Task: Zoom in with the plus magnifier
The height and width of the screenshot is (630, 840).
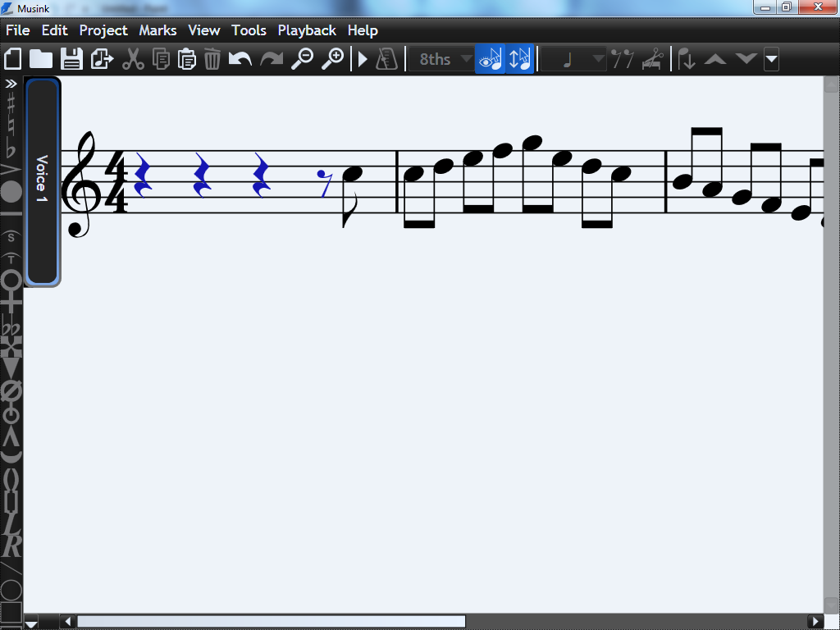Action: pos(332,59)
